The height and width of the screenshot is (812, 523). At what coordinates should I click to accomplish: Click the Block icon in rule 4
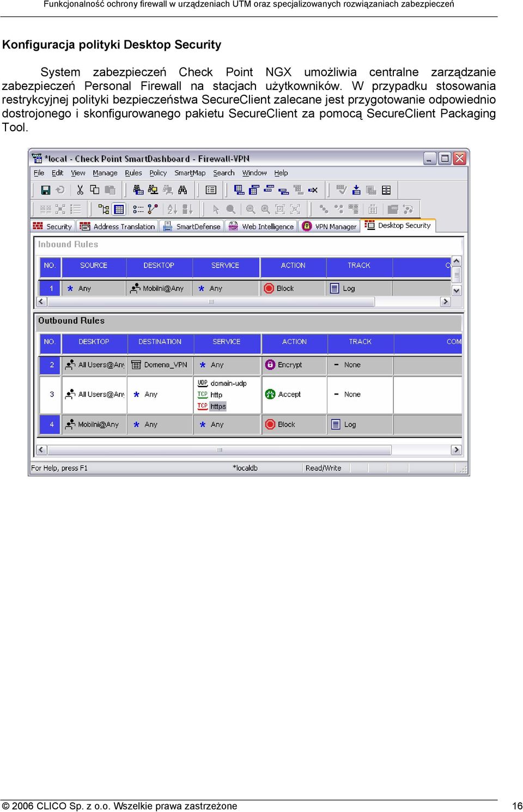click(270, 425)
